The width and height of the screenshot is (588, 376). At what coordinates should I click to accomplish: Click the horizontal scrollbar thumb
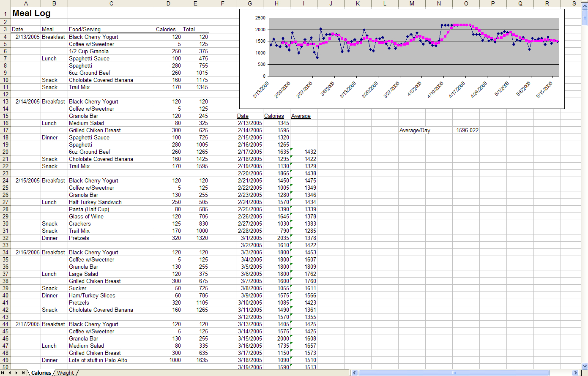point(454,373)
